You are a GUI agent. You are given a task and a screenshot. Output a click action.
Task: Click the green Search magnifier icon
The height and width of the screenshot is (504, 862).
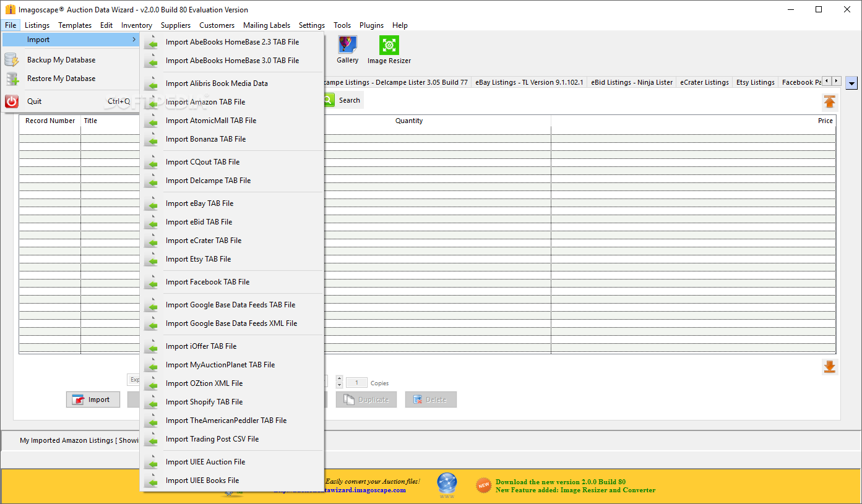tap(328, 100)
